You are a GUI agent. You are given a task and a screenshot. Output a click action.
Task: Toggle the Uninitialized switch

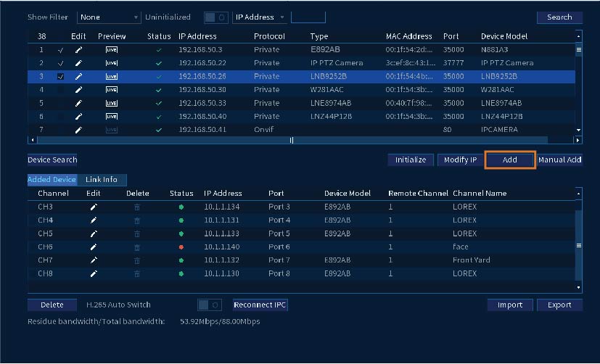tap(215, 17)
